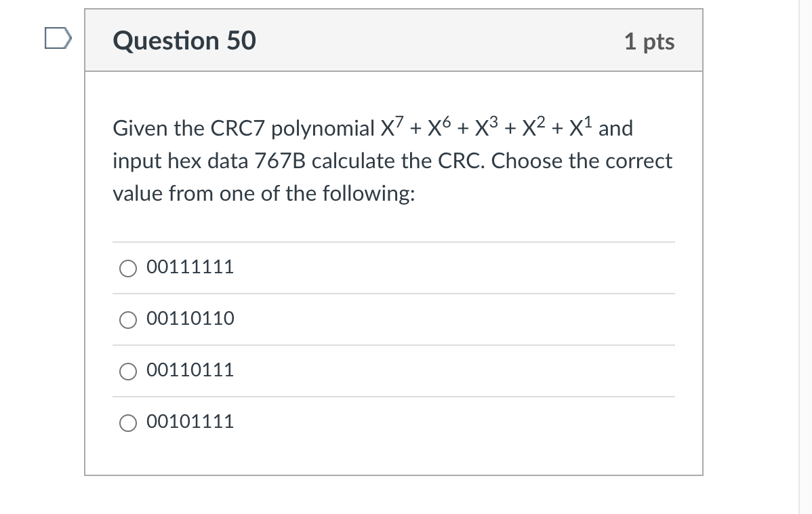Choose 00101111 by clicking its text label
The image size is (812, 514).
click(190, 421)
